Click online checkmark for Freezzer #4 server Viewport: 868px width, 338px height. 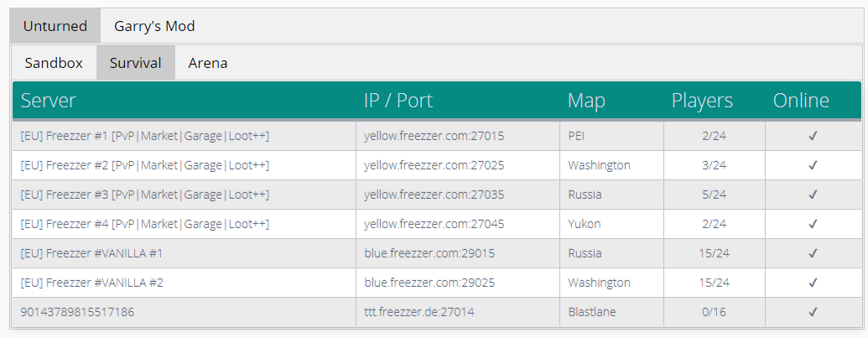coord(813,224)
